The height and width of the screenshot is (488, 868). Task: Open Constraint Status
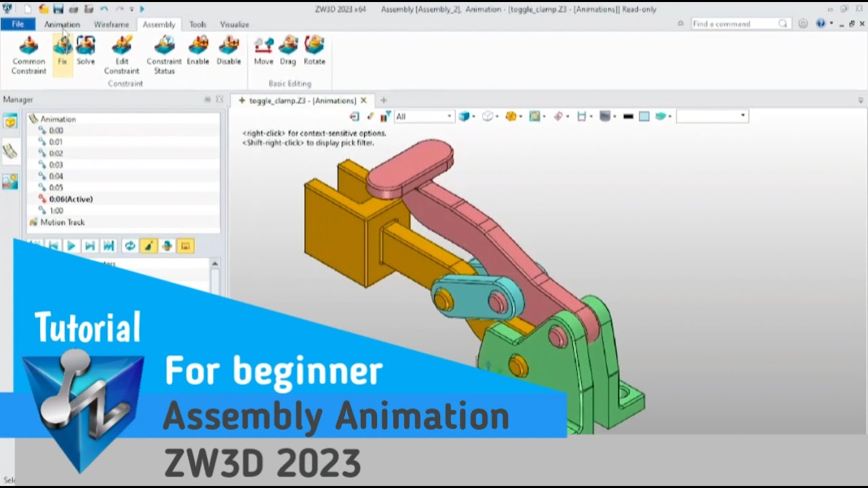164,55
